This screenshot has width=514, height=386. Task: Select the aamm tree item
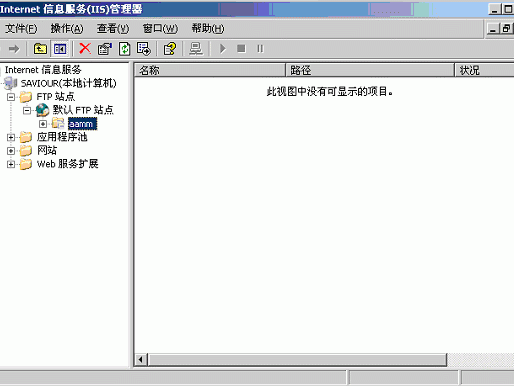coord(82,124)
